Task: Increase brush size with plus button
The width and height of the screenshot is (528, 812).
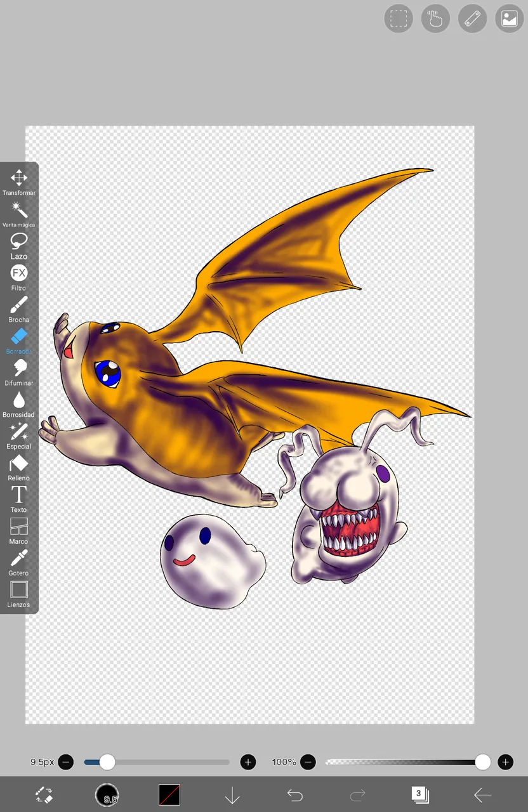Action: coord(248,762)
